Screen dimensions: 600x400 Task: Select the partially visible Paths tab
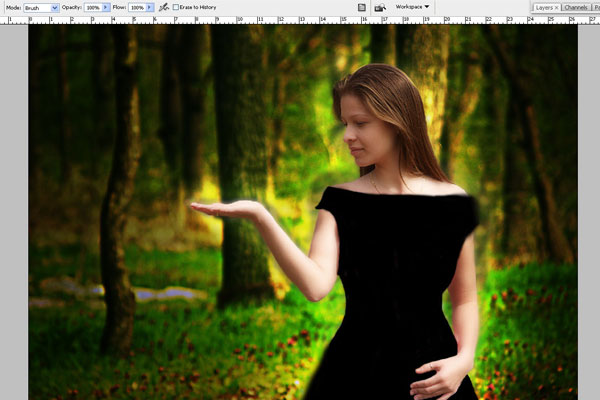click(x=596, y=7)
